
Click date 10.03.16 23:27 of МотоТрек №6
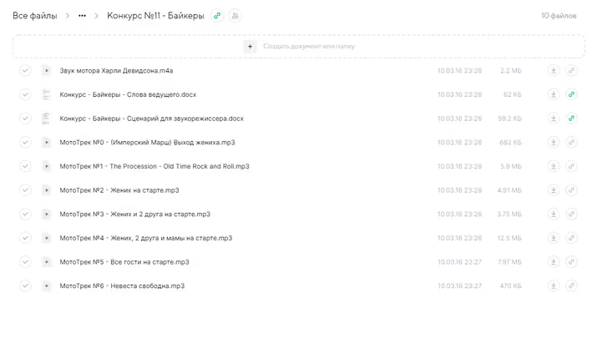(x=459, y=286)
